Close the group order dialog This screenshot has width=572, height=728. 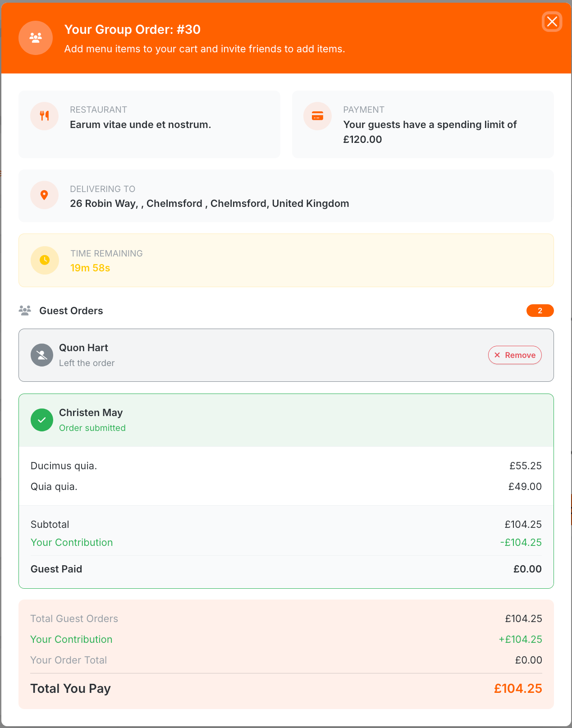tap(552, 22)
